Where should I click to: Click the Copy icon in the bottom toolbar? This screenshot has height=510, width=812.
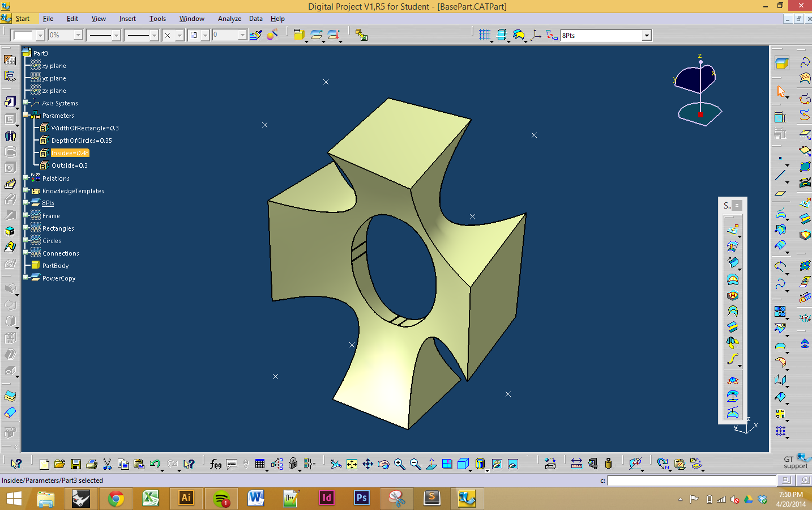tap(123, 464)
